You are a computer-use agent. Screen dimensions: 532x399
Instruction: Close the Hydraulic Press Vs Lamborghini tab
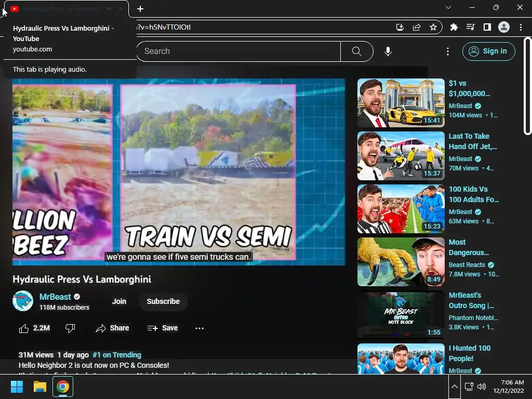121,9
